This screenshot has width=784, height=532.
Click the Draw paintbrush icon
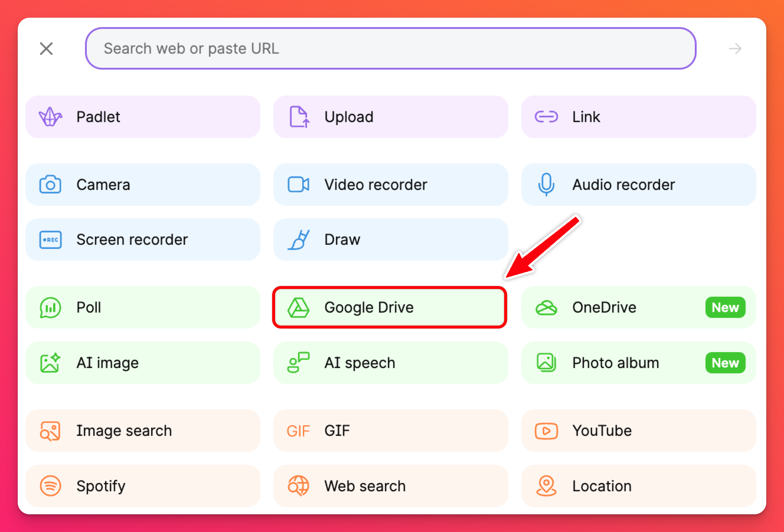pyautogui.click(x=298, y=240)
